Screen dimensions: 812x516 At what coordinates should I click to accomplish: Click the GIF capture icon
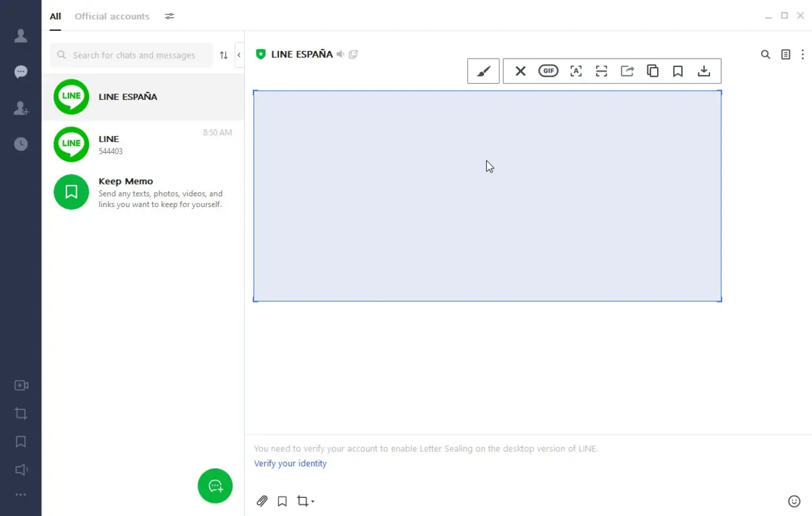(549, 71)
